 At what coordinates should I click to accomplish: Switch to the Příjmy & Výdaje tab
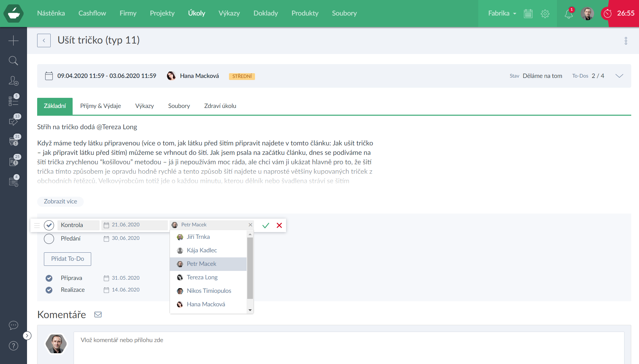100,106
